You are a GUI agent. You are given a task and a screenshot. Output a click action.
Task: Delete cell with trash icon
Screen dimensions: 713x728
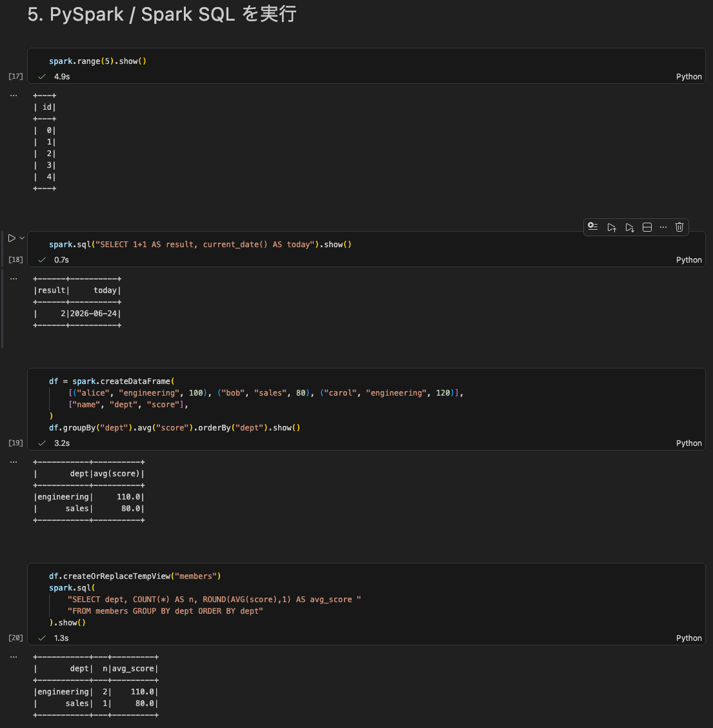click(679, 227)
